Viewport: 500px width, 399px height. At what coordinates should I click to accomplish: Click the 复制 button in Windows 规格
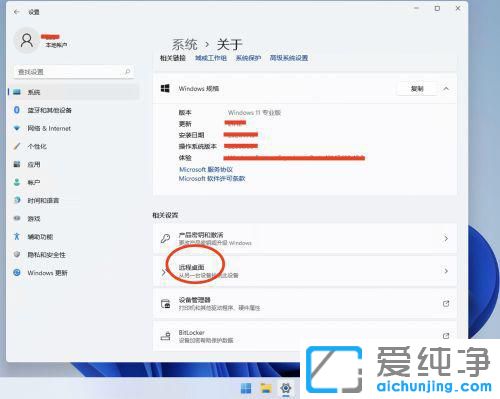(x=417, y=89)
